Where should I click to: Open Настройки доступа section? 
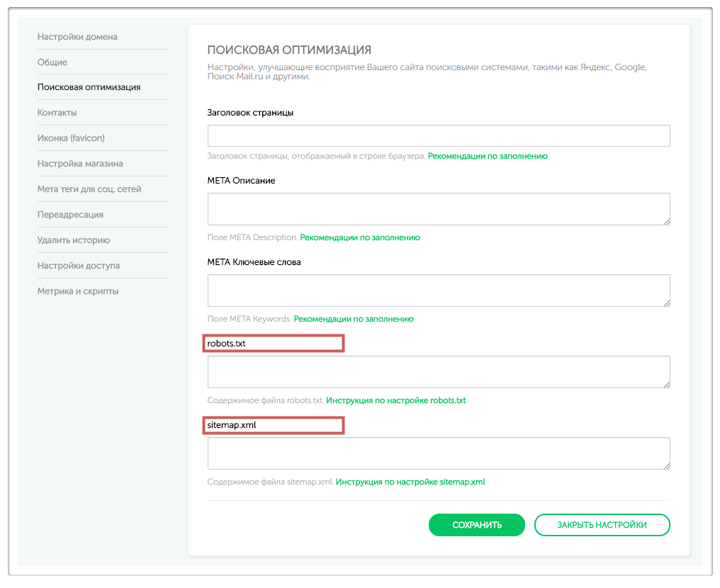click(79, 266)
